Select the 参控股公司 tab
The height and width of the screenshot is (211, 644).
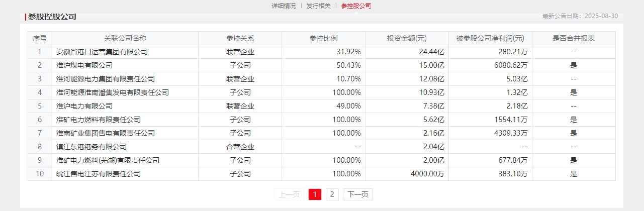[356, 6]
